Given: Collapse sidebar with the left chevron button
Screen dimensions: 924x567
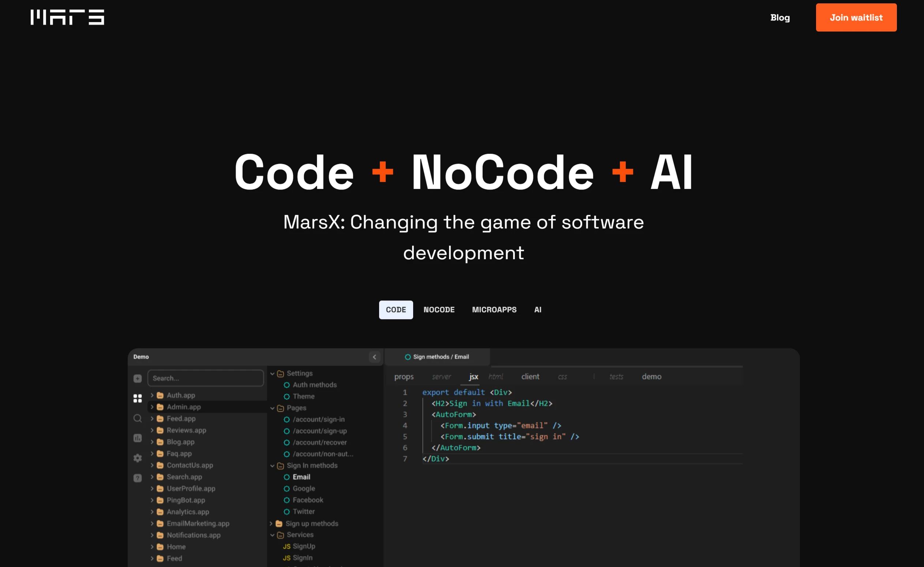Looking at the screenshot, I should click(x=374, y=357).
